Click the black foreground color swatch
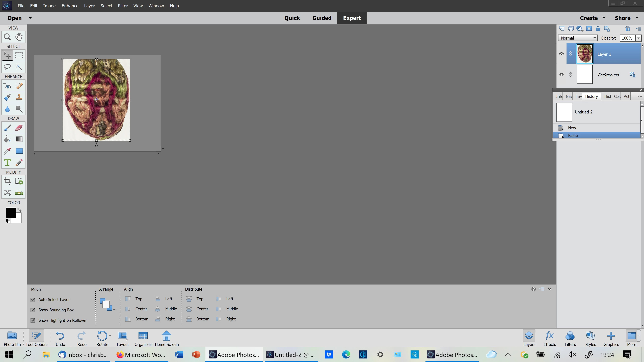 [11, 213]
